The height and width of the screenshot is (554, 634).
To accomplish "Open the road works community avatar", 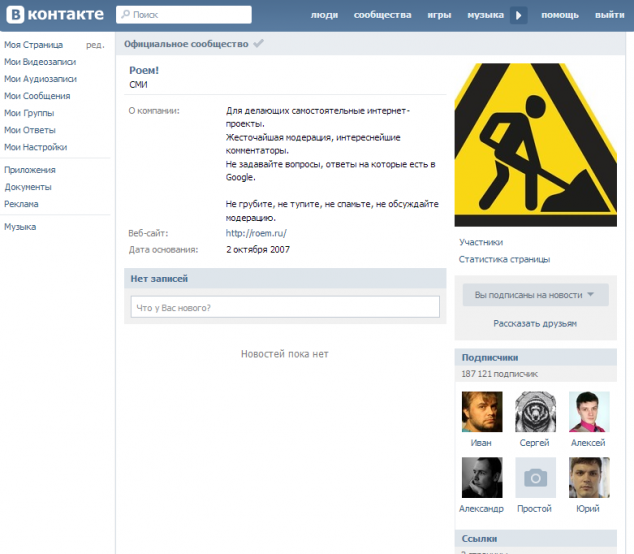I will (535, 144).
